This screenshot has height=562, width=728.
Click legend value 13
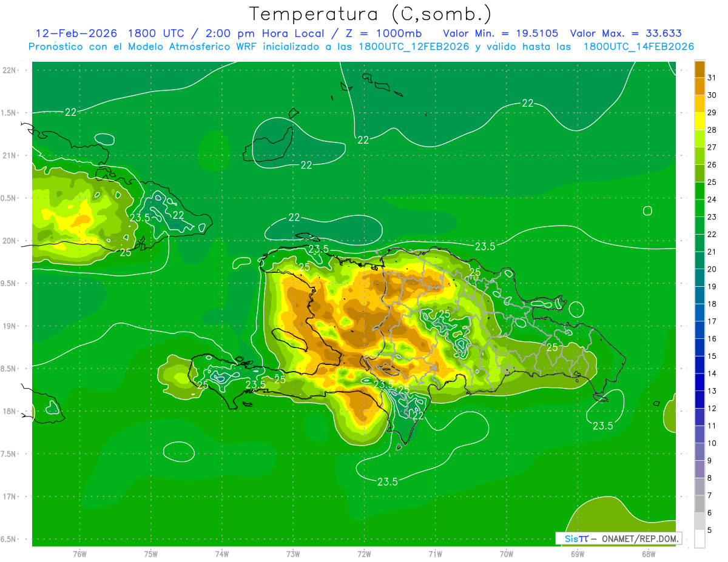(712, 391)
